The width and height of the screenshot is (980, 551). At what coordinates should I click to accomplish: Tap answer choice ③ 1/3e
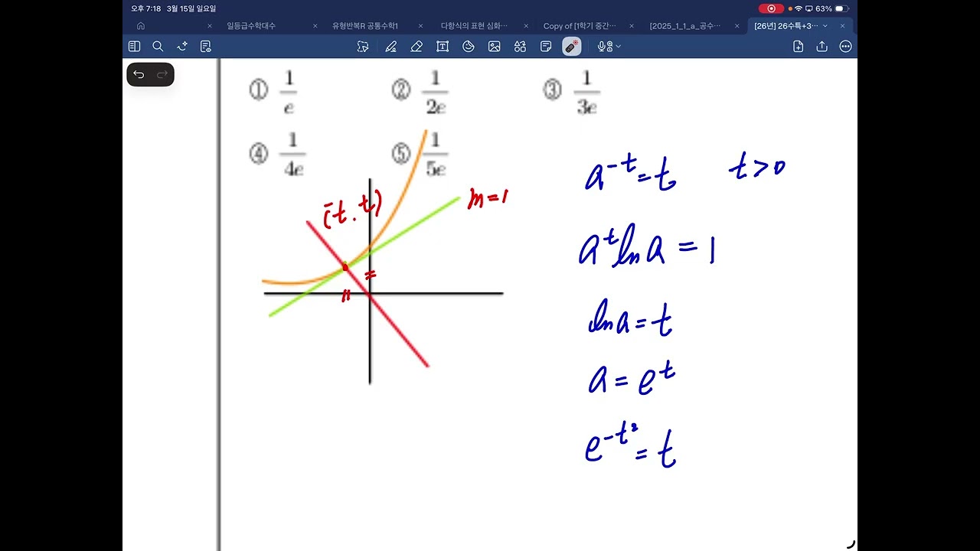click(x=571, y=91)
